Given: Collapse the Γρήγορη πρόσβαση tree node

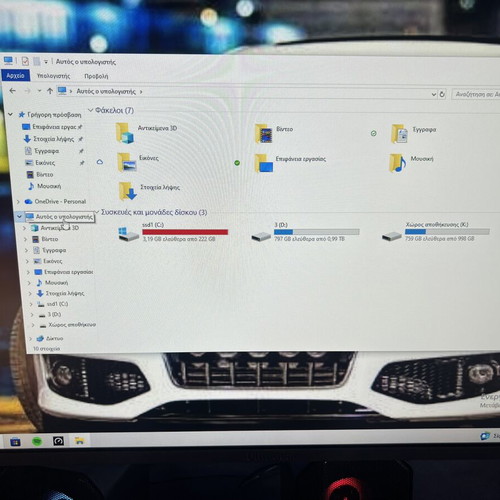Looking at the screenshot, I should pyautogui.click(x=10, y=114).
